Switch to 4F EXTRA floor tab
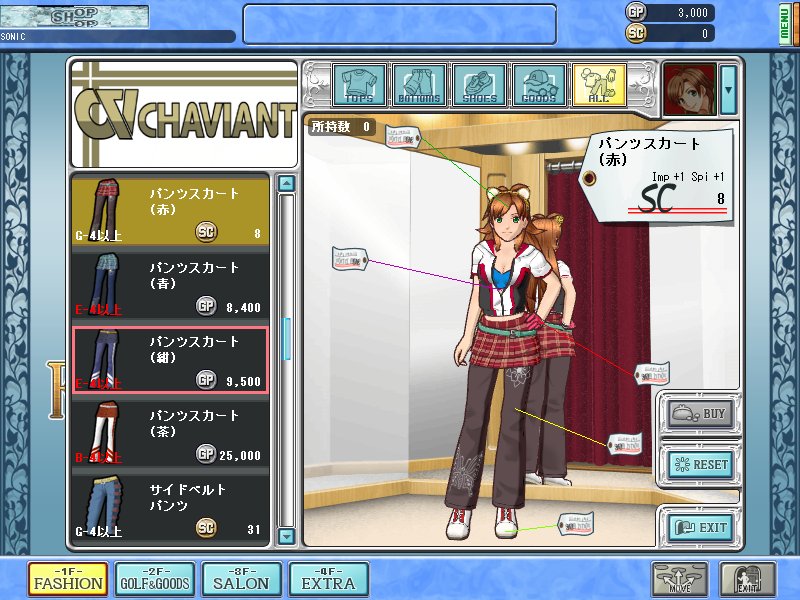Screen dimensions: 800x600 [x=329, y=580]
